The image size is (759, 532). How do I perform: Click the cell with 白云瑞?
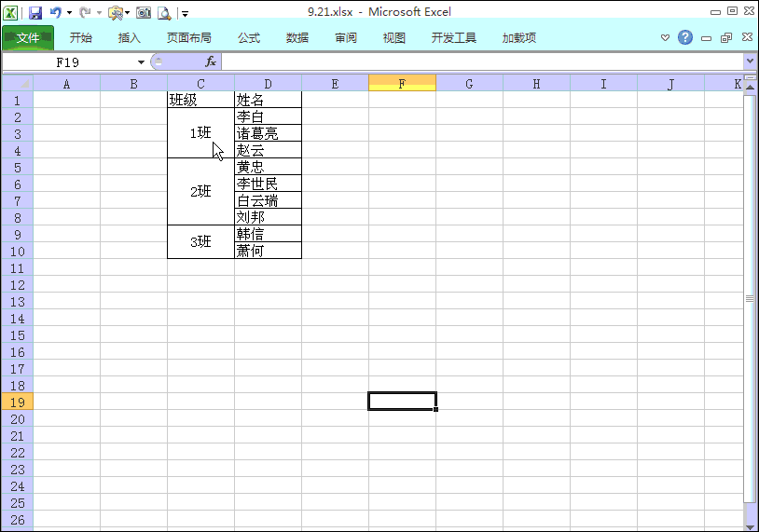(268, 200)
